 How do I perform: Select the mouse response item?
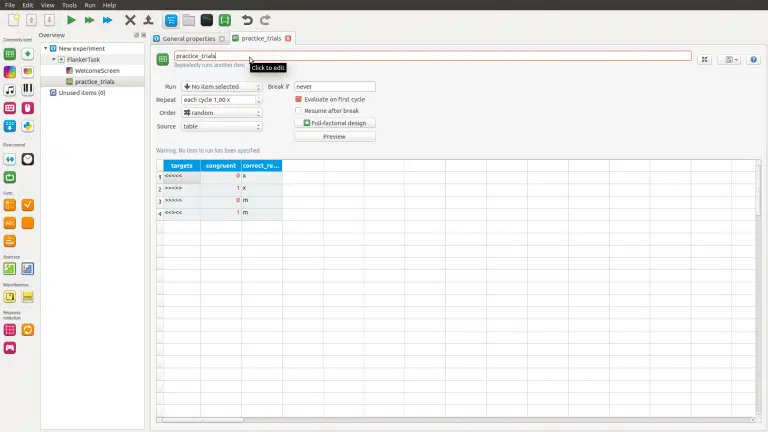pos(27,108)
